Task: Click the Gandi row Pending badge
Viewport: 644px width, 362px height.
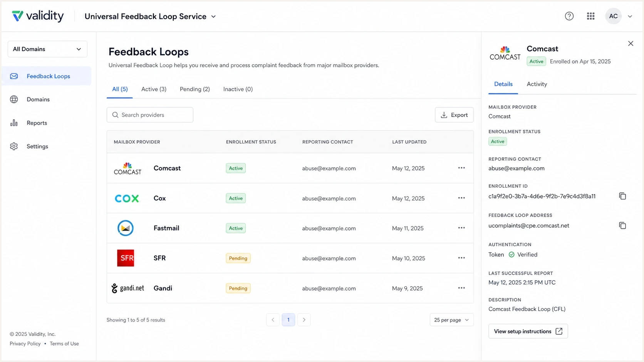Action: 238,288
